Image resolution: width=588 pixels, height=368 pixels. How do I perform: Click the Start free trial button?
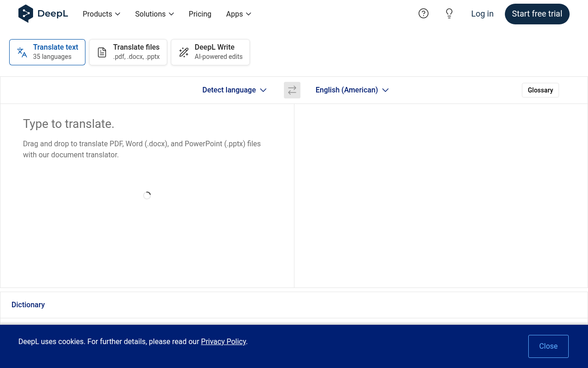pos(537,14)
